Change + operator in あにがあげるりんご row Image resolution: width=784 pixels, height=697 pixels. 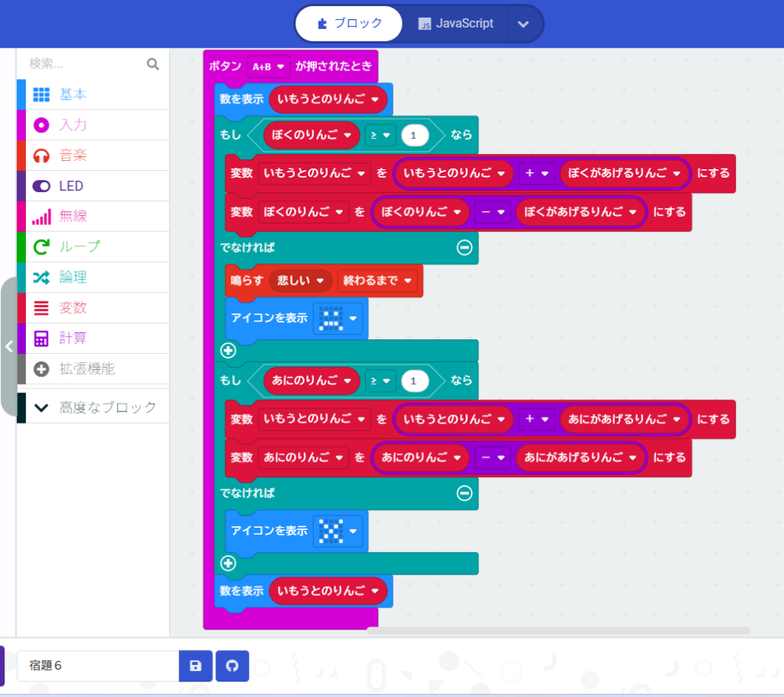(537, 419)
